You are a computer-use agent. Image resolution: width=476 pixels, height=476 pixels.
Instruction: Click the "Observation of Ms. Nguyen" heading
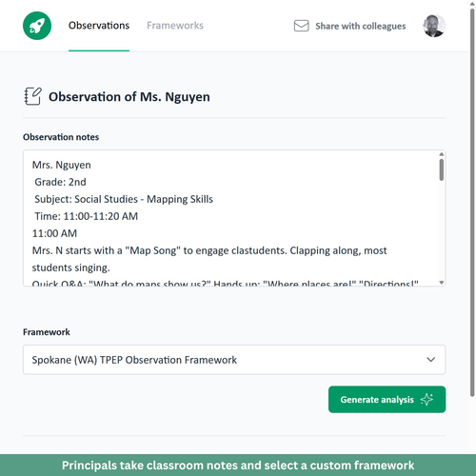pos(129,97)
